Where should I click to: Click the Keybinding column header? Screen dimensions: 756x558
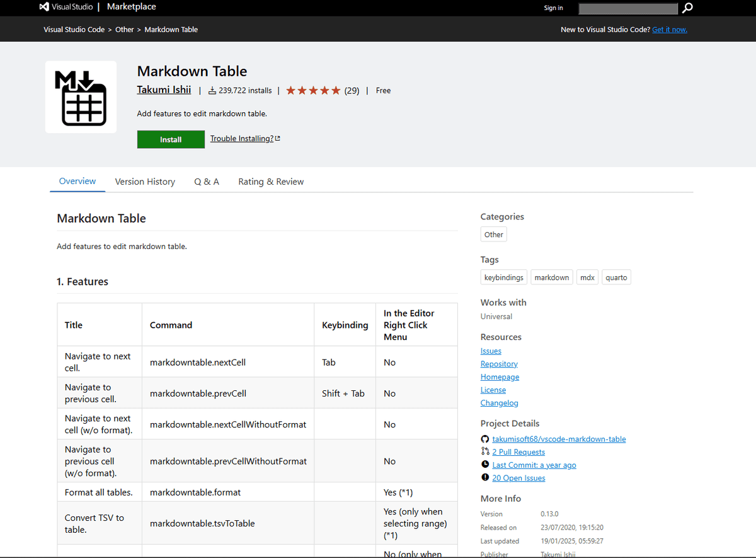pos(345,325)
